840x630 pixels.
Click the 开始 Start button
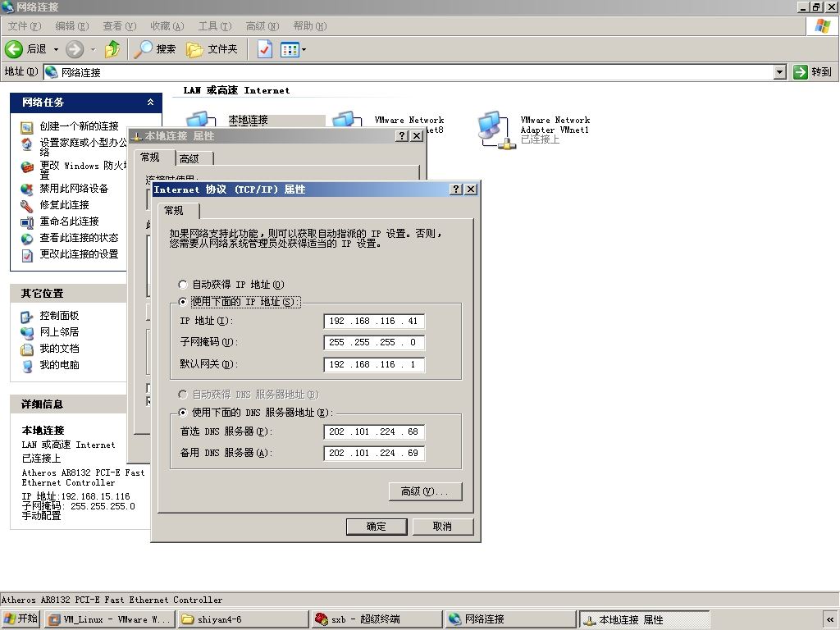click(21, 619)
